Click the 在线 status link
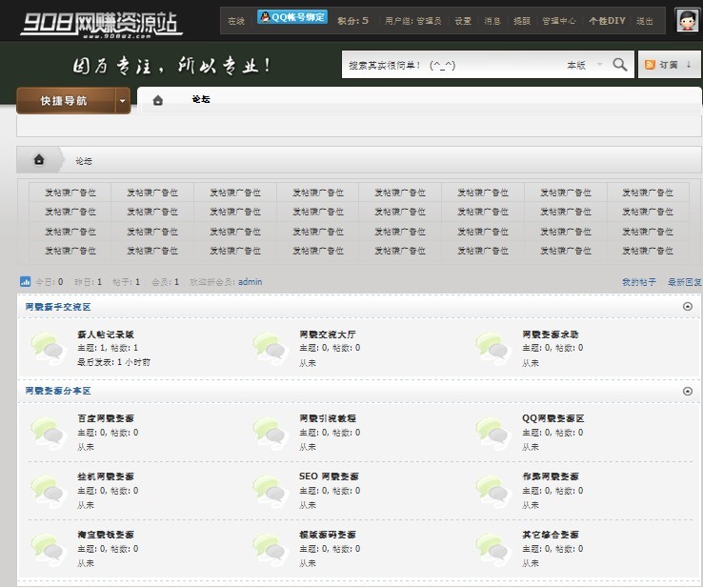The image size is (703, 588). coord(236,21)
